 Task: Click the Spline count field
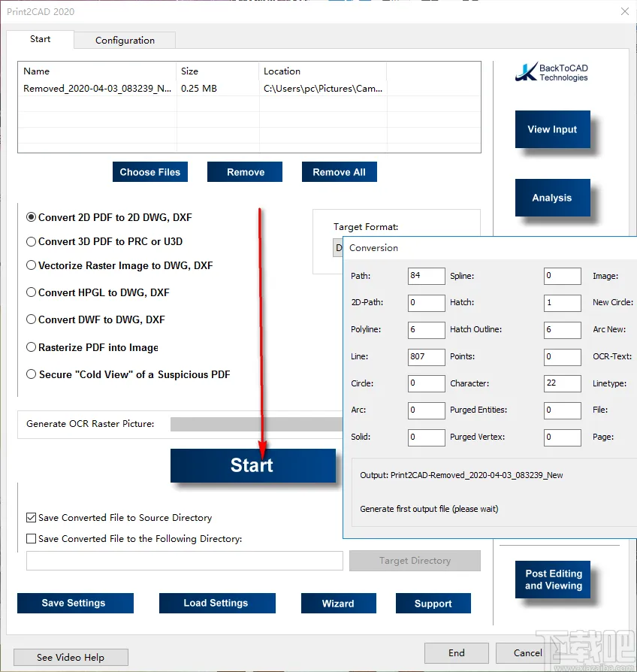(x=563, y=276)
